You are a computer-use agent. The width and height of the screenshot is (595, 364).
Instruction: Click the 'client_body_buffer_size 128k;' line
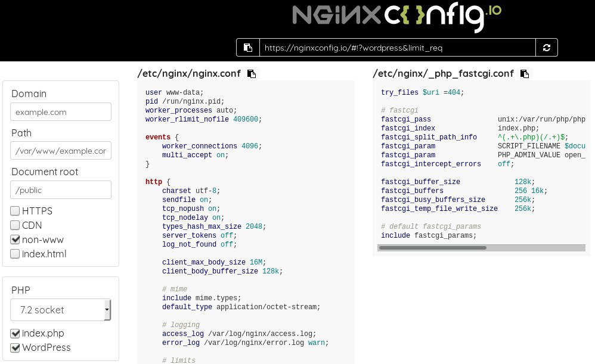point(222,271)
